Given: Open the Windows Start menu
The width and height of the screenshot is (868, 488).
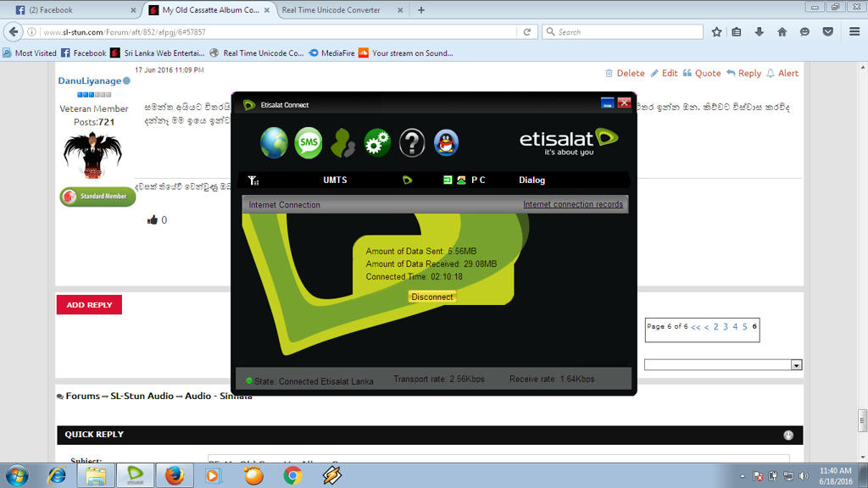Looking at the screenshot, I should (x=17, y=476).
